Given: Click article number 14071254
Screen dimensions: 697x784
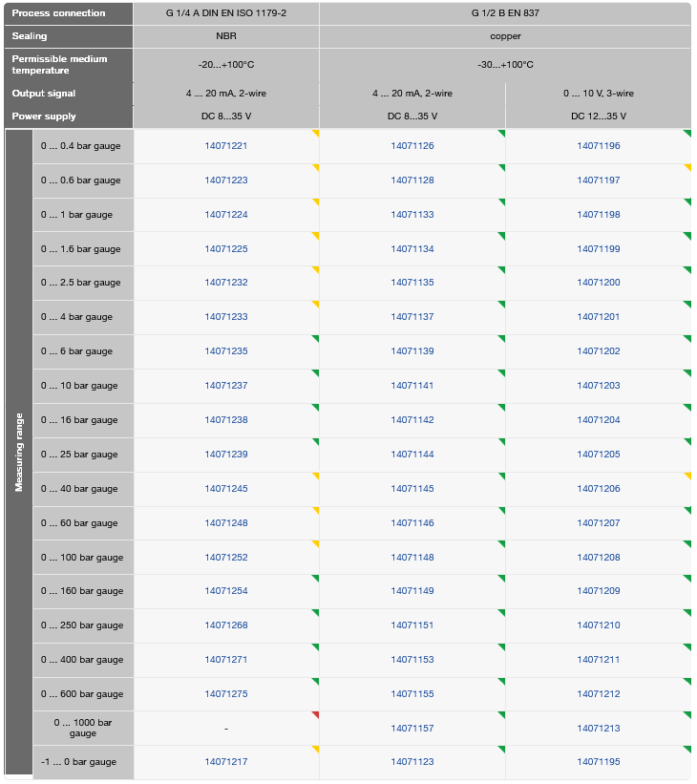Looking at the screenshot, I should (226, 591).
